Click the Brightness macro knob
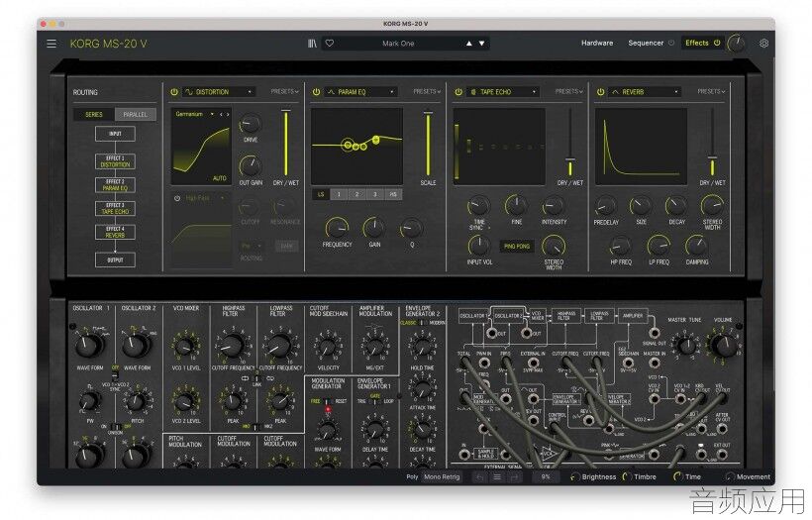The width and height of the screenshot is (812, 520). click(x=574, y=477)
